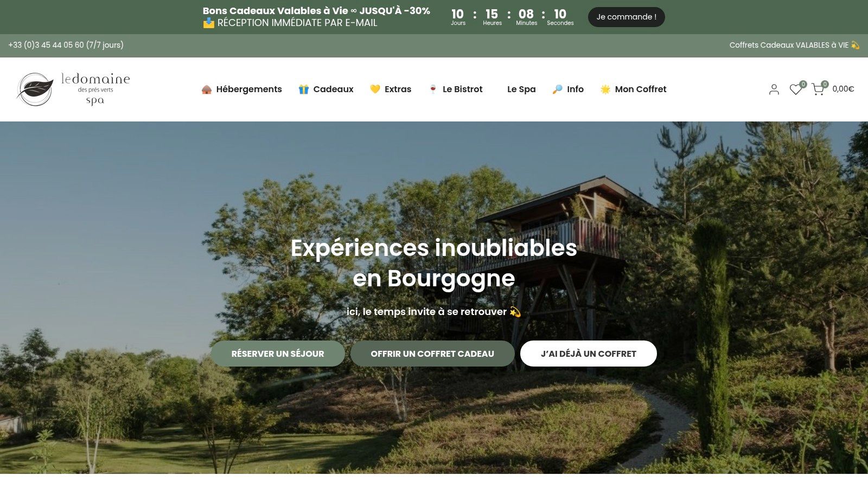
Task: Click the Je commande ! button
Action: click(x=626, y=17)
